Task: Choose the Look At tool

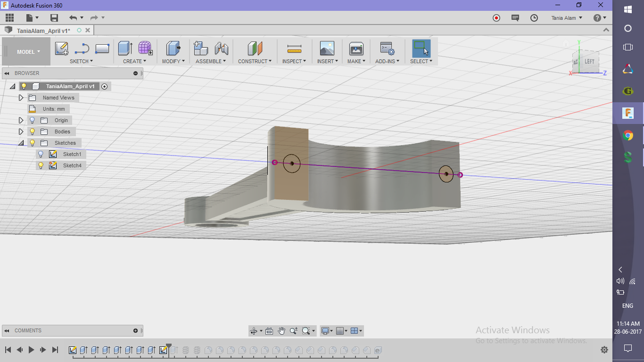Action: pyautogui.click(x=269, y=331)
